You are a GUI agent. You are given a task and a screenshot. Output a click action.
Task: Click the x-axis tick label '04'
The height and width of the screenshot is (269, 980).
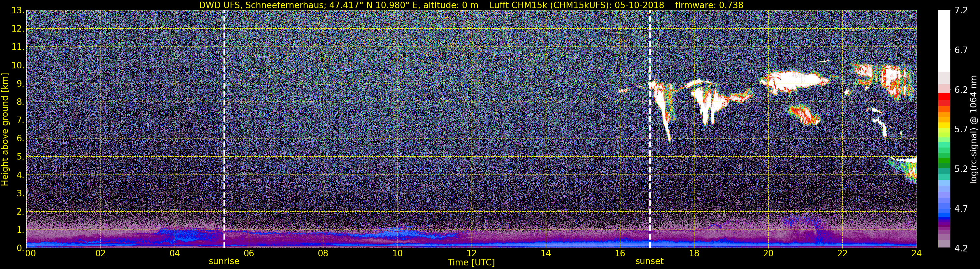pos(175,253)
